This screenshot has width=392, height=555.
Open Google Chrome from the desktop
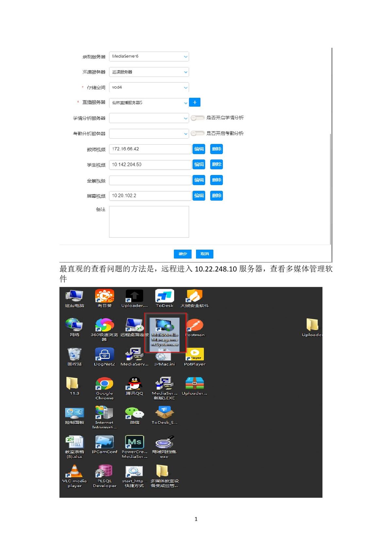coord(105,385)
